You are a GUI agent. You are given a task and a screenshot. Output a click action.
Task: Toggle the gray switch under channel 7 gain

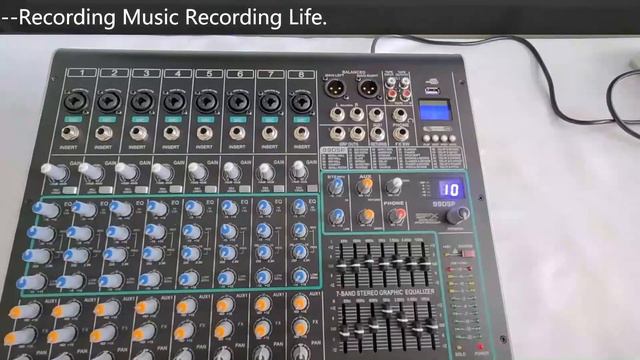click(278, 189)
